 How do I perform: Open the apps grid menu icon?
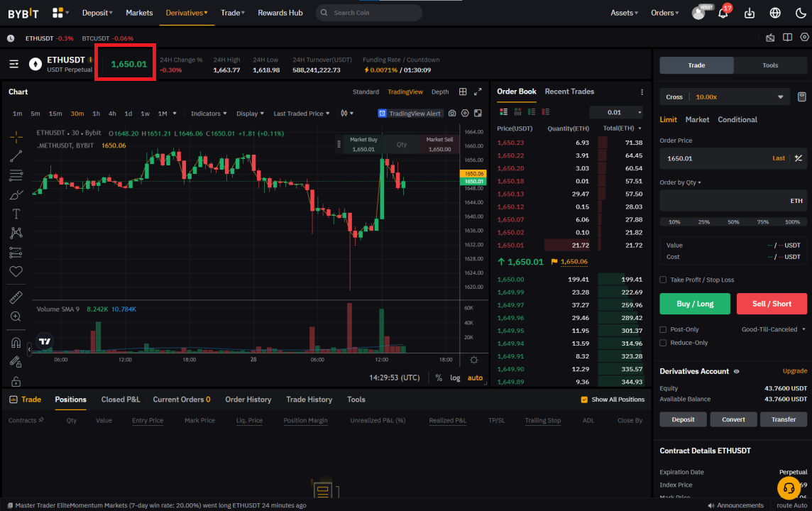[58, 13]
